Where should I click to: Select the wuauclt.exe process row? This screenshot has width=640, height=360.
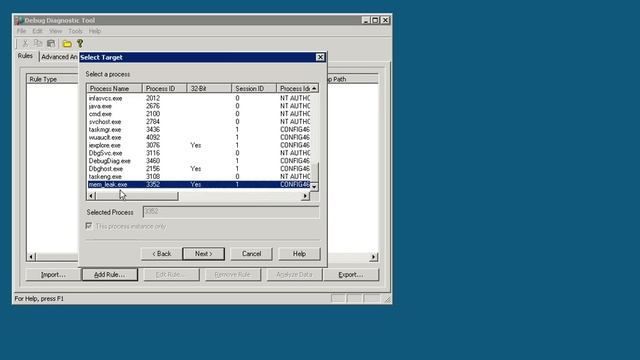tap(199, 137)
